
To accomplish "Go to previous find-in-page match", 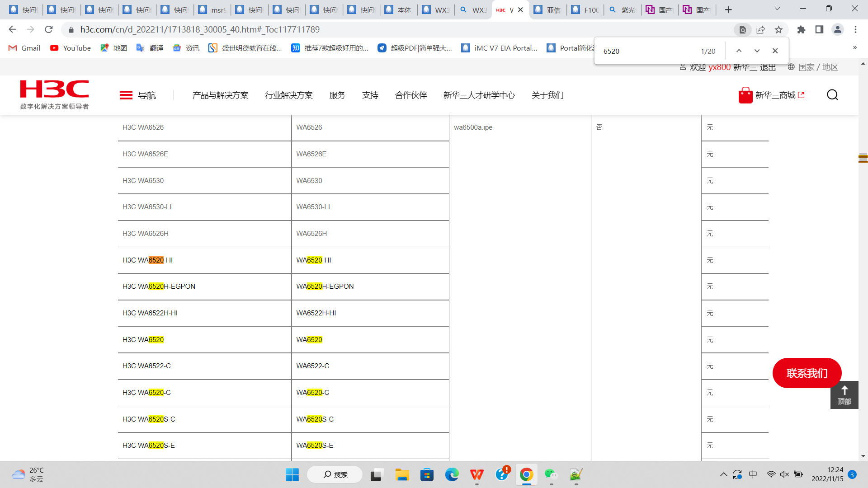I will coord(739,51).
